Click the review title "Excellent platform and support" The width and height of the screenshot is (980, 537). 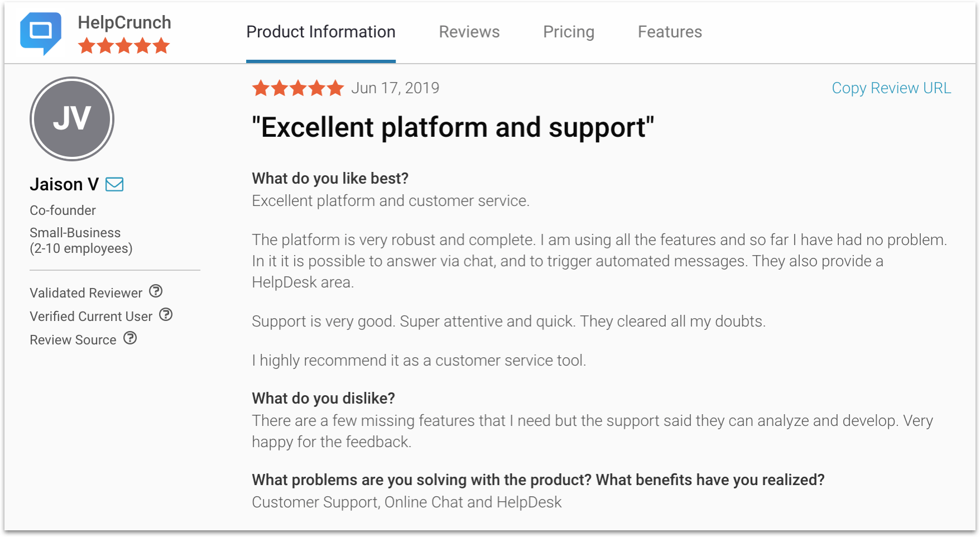point(453,127)
